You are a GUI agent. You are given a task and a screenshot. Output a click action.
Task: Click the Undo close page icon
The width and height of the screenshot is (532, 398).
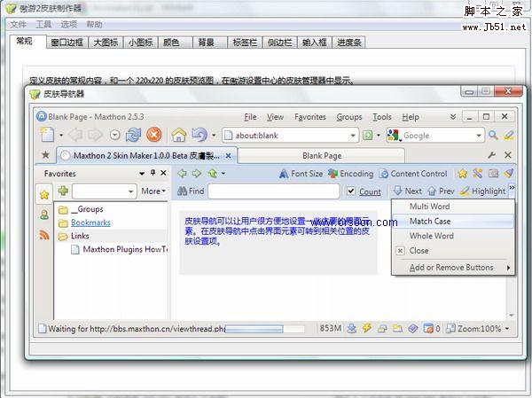[199, 135]
